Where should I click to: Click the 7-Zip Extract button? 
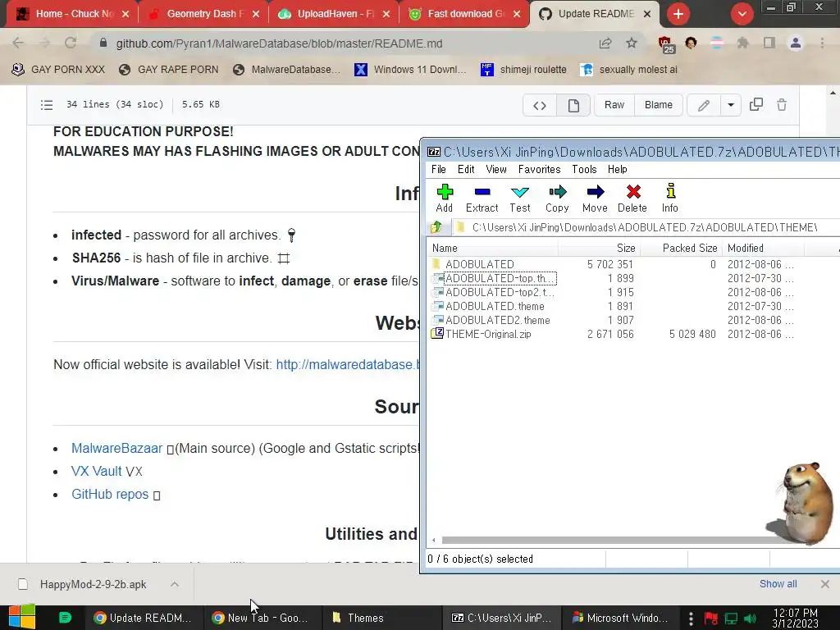pos(482,199)
